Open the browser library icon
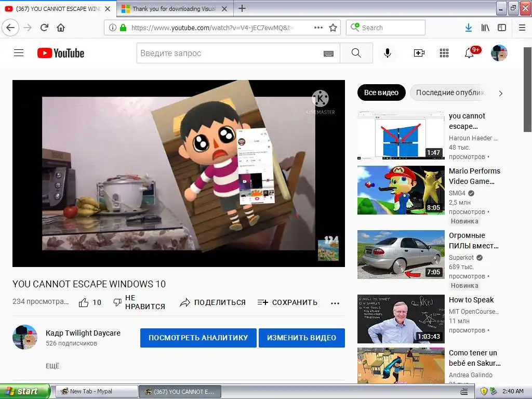The height and width of the screenshot is (399, 532). click(x=485, y=28)
